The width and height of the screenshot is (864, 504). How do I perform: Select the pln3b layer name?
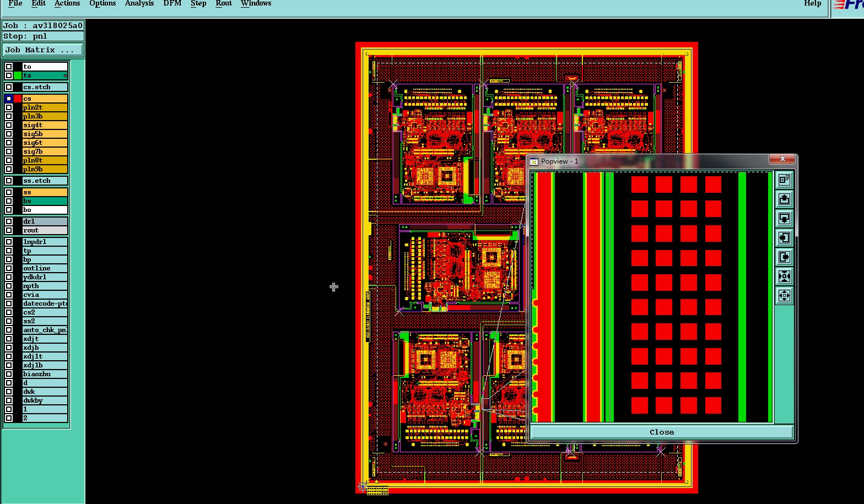pyautogui.click(x=45, y=116)
